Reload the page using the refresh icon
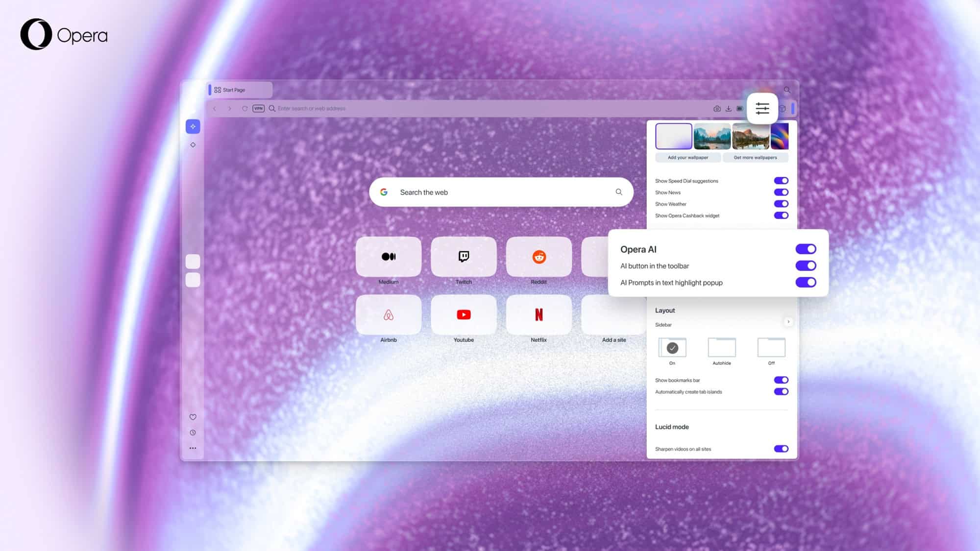This screenshot has width=980, height=551. (245, 108)
